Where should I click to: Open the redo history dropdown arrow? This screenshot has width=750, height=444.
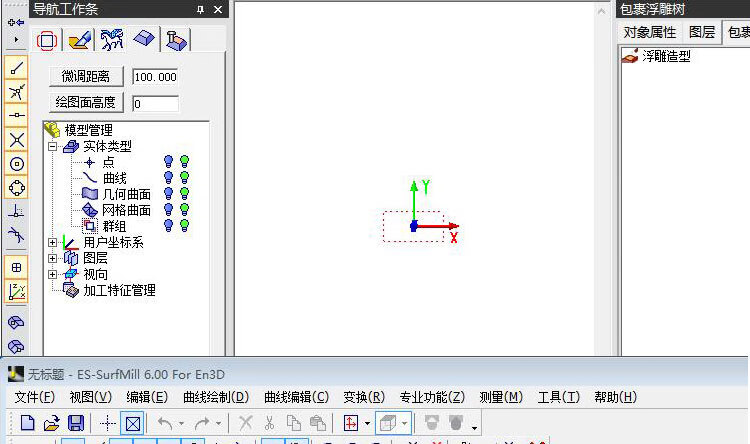tap(218, 423)
